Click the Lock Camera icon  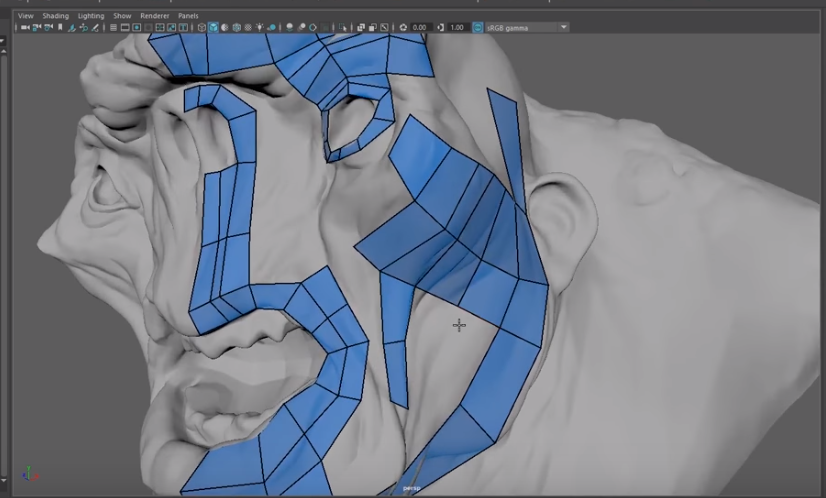(x=37, y=27)
